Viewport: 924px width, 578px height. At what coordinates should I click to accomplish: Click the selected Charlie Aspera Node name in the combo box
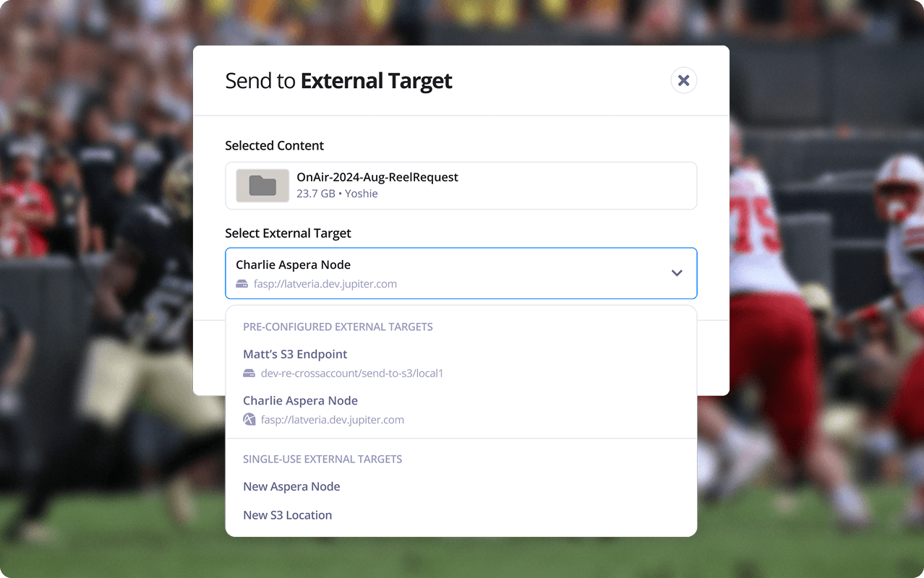pos(293,264)
